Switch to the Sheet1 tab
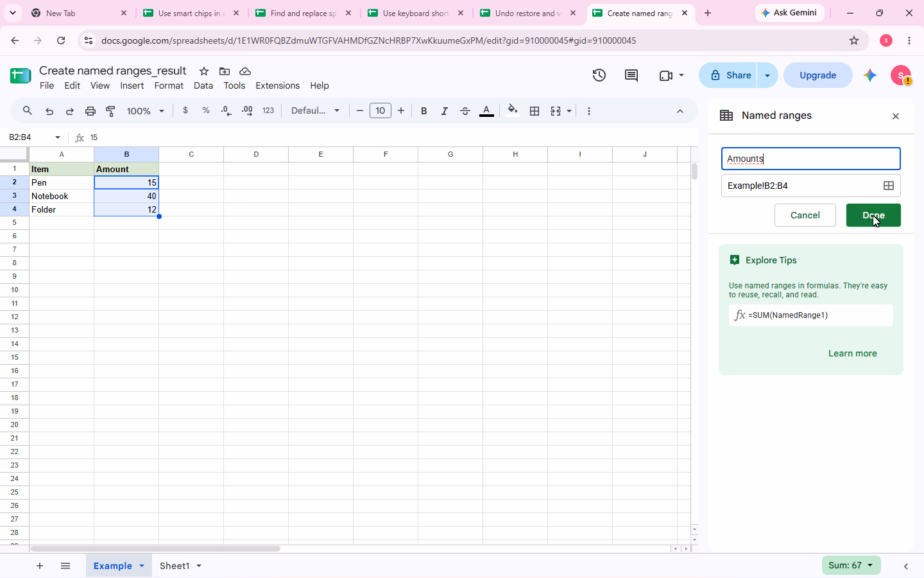924x578 pixels. tap(175, 566)
